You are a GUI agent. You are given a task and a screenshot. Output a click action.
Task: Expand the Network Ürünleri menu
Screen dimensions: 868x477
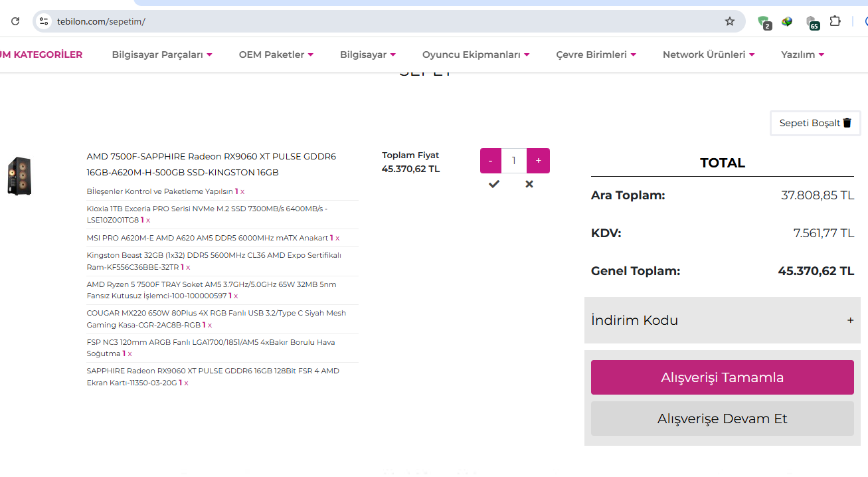(x=708, y=54)
